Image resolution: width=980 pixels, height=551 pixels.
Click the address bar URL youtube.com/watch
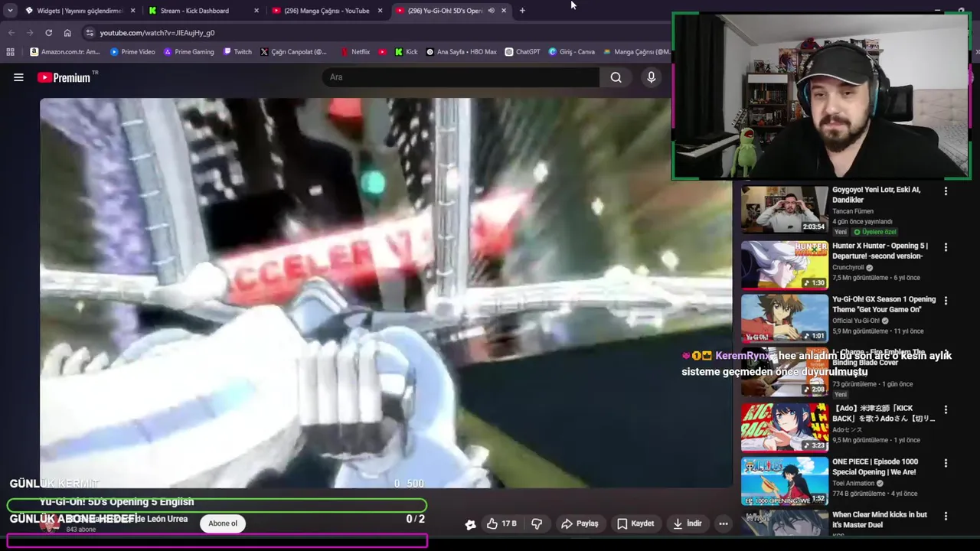coord(157,33)
